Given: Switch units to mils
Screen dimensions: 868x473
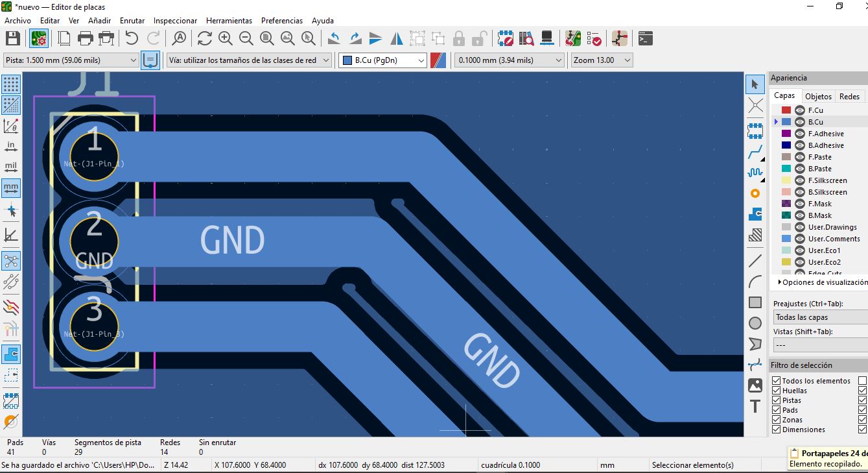Looking at the screenshot, I should coord(11,167).
